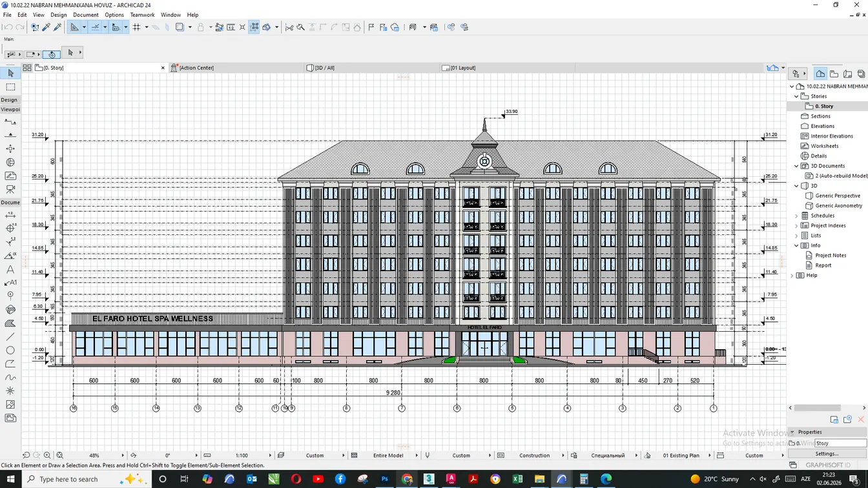
Task: Expand the Help tree node
Action: click(x=792, y=275)
